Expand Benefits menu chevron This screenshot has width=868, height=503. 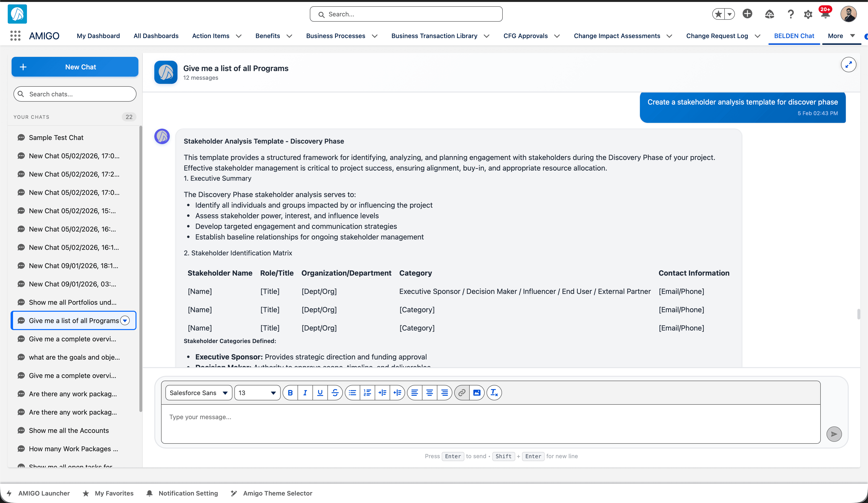(289, 36)
